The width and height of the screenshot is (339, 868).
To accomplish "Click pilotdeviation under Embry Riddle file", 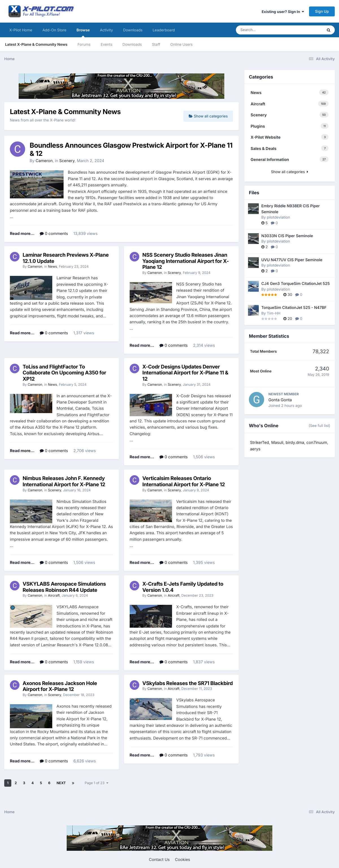I will coord(278,217).
